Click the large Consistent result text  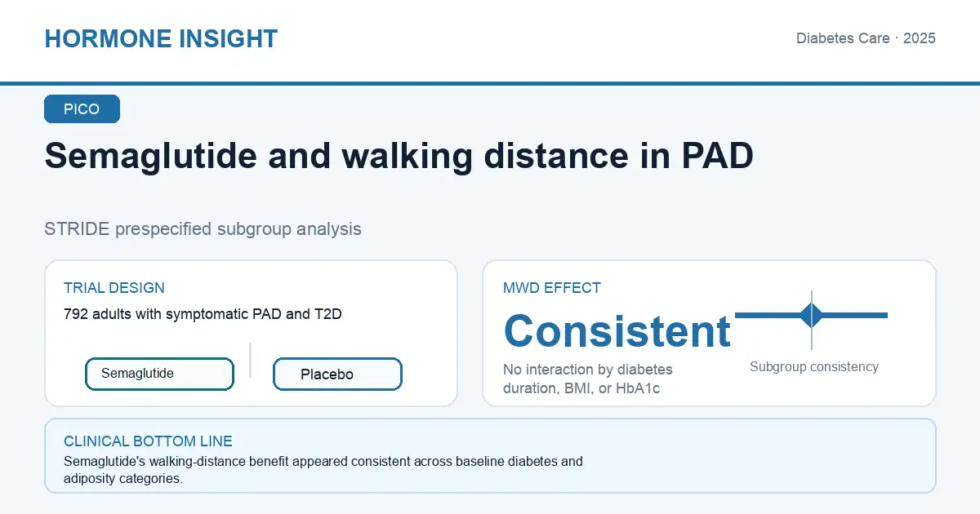pos(617,330)
